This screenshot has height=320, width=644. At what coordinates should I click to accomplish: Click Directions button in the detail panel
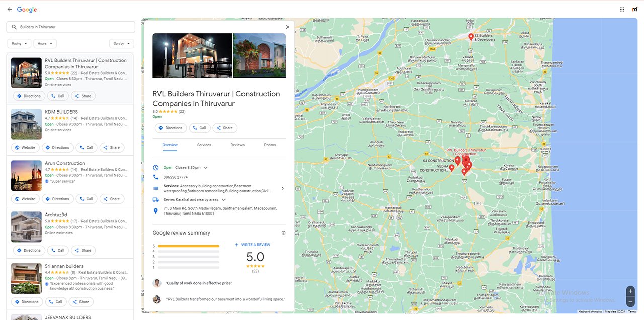click(171, 128)
